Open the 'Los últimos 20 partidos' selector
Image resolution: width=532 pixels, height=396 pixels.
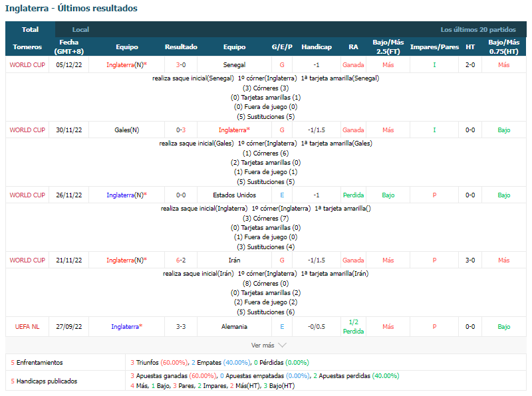pos(478,29)
